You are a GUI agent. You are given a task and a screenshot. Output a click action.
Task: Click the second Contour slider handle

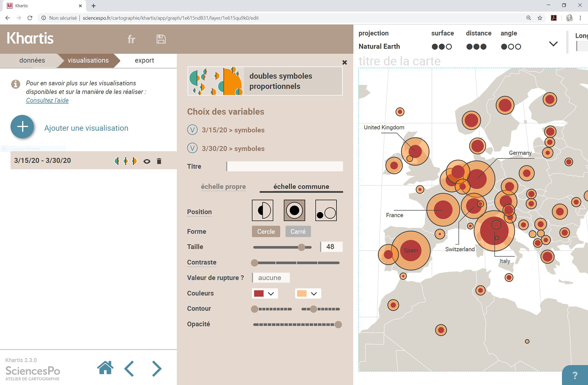(313, 309)
